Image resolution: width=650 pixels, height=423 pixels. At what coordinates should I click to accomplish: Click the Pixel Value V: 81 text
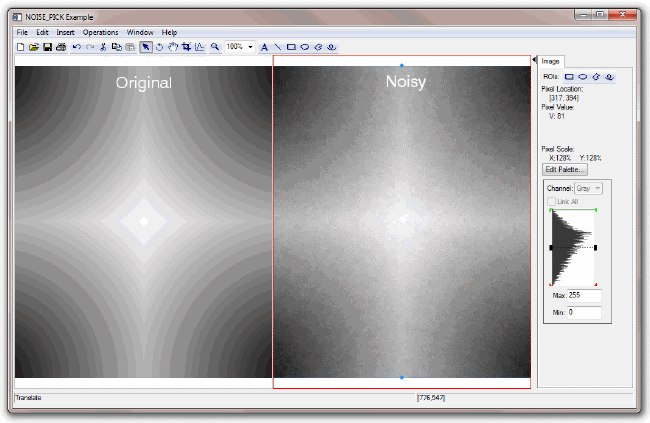[x=557, y=117]
